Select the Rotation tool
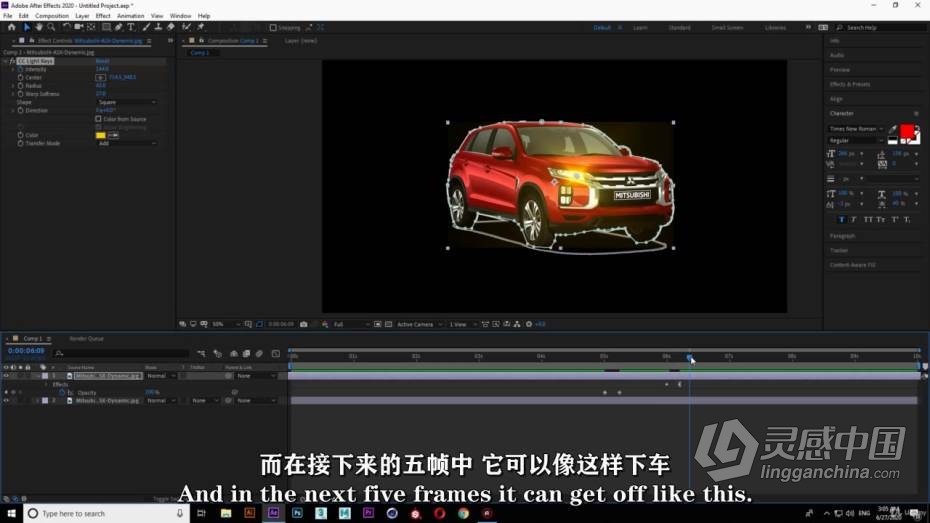Screen dimensions: 930x523 click(66, 27)
